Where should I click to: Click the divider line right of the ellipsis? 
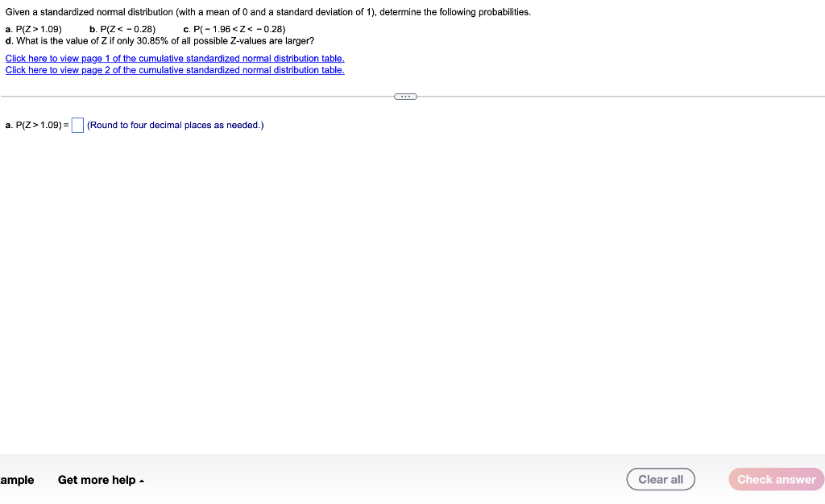pyautogui.click(x=621, y=96)
